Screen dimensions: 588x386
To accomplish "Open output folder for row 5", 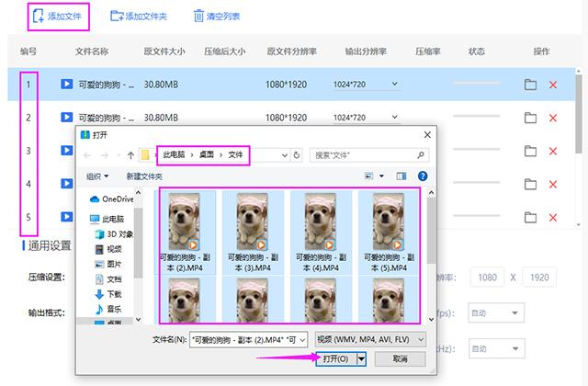I will click(x=530, y=217).
